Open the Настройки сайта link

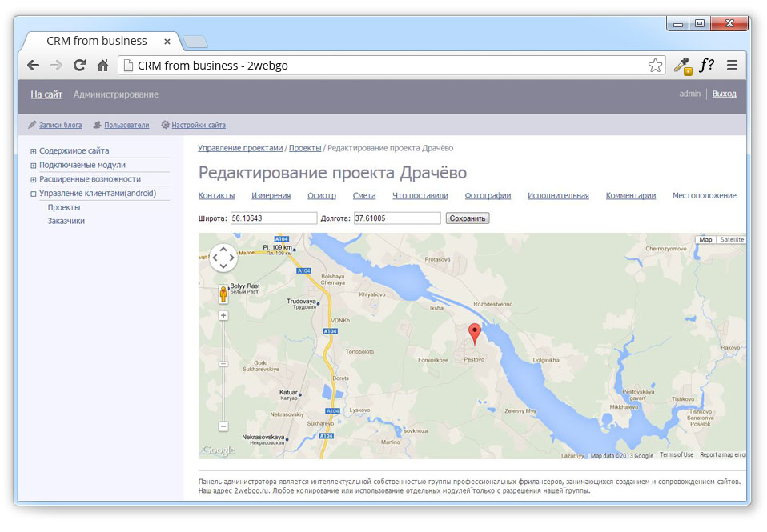[199, 125]
